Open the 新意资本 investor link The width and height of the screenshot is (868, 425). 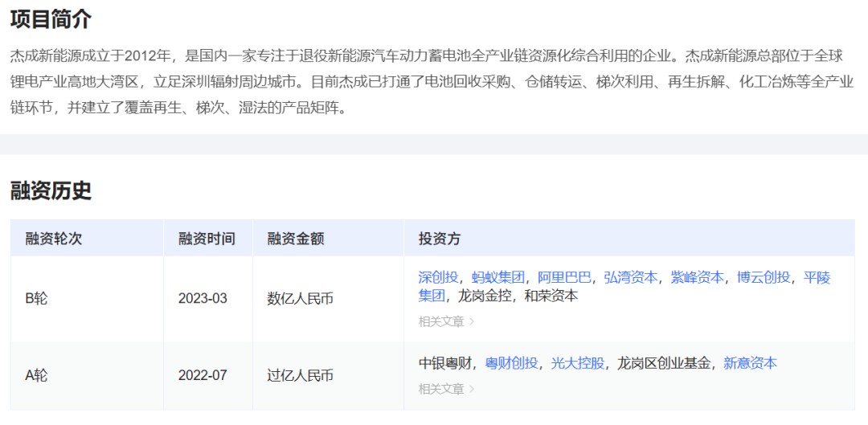click(x=750, y=363)
